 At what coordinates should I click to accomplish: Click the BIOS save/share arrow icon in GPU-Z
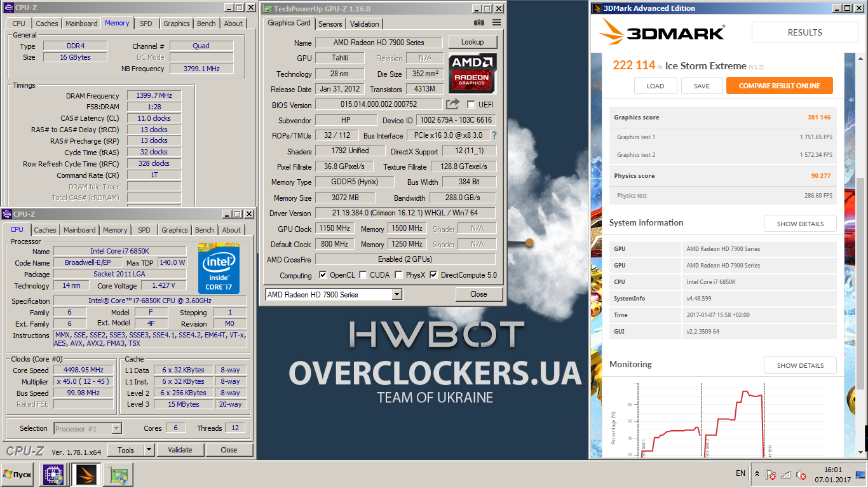tap(452, 104)
